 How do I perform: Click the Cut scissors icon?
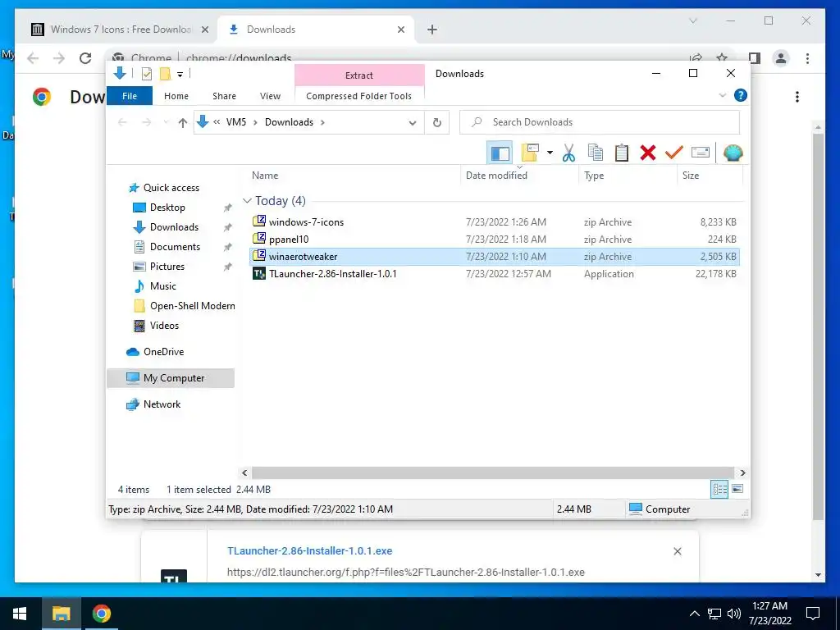coord(568,153)
